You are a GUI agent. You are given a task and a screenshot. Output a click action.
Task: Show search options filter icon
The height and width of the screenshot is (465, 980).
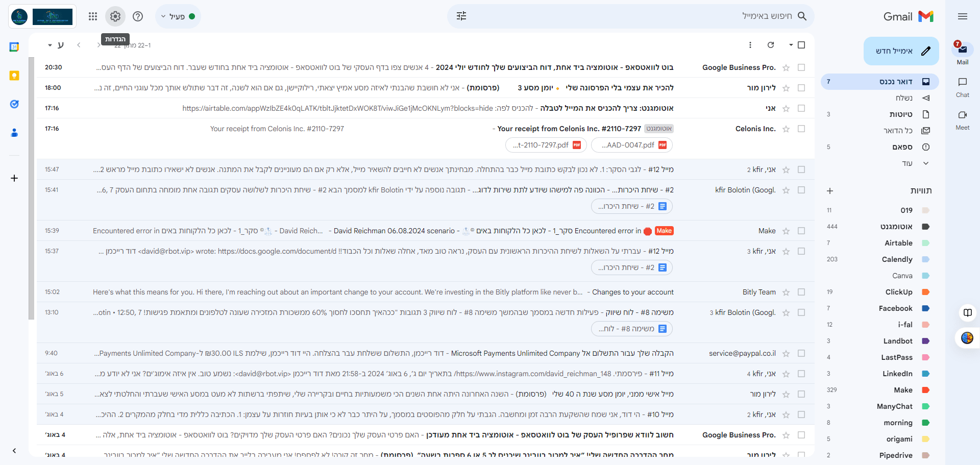(x=461, y=16)
